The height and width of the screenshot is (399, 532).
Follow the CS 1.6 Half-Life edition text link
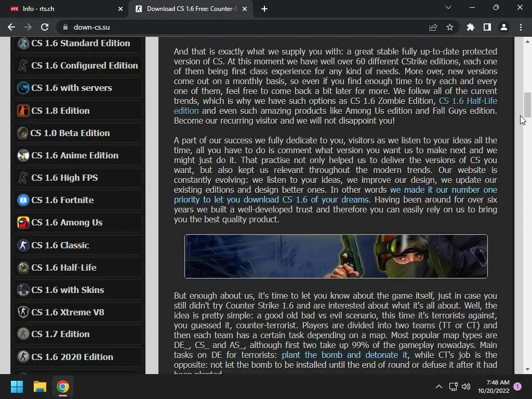[x=468, y=101]
